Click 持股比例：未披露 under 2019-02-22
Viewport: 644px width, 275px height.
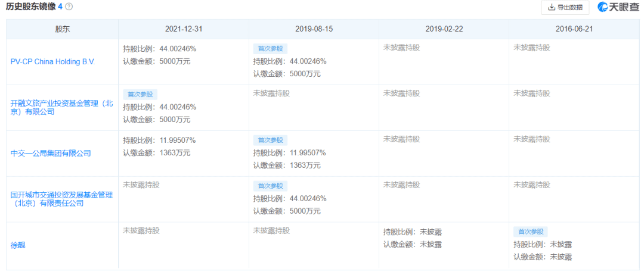tap(413, 232)
